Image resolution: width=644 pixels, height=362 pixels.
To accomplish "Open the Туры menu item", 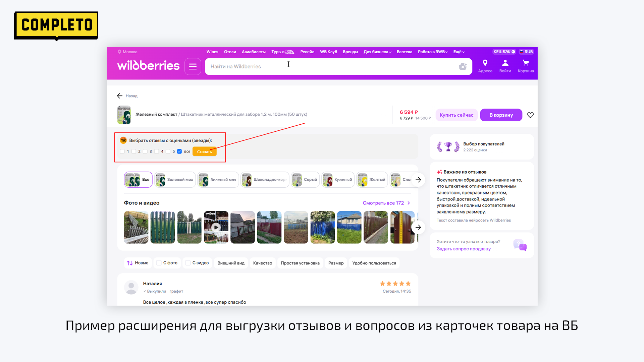I will [x=283, y=52].
